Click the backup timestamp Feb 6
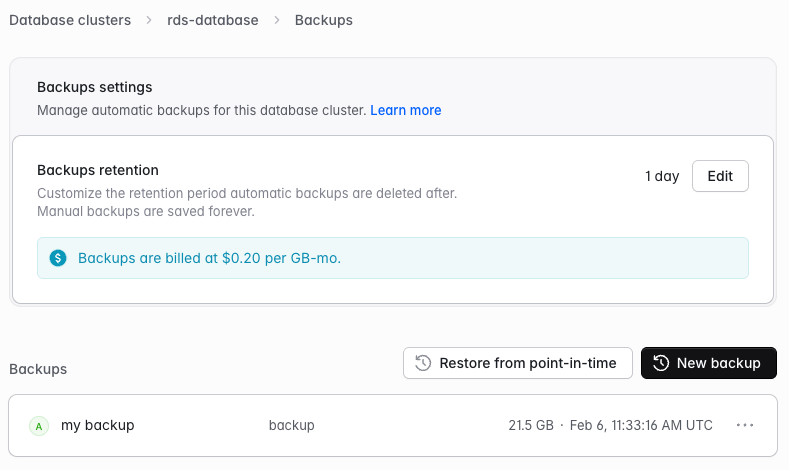The width and height of the screenshot is (789, 470). click(641, 425)
